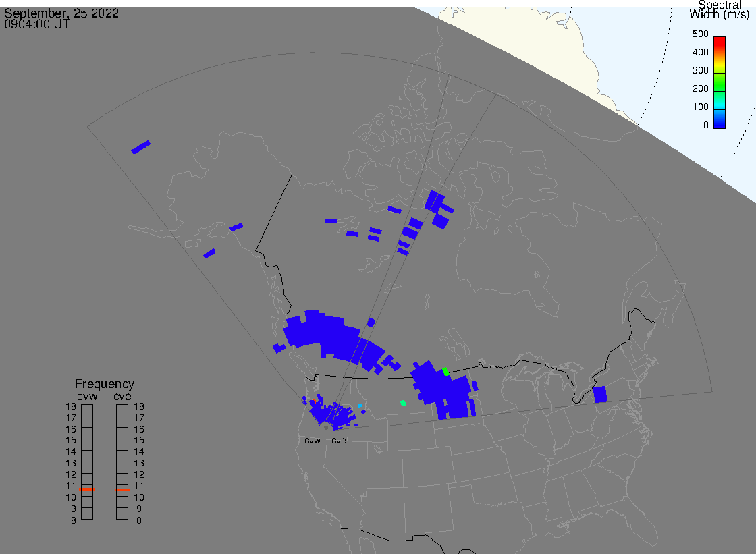Screen dimensions: 756x554
Task: Select the 0 label on the color scale
Action: (706, 126)
